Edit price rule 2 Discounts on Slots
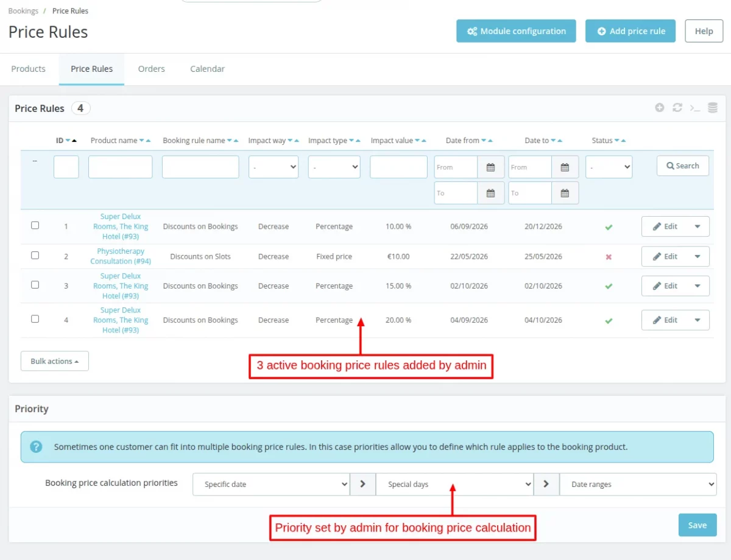The width and height of the screenshot is (731, 560). [x=665, y=256]
